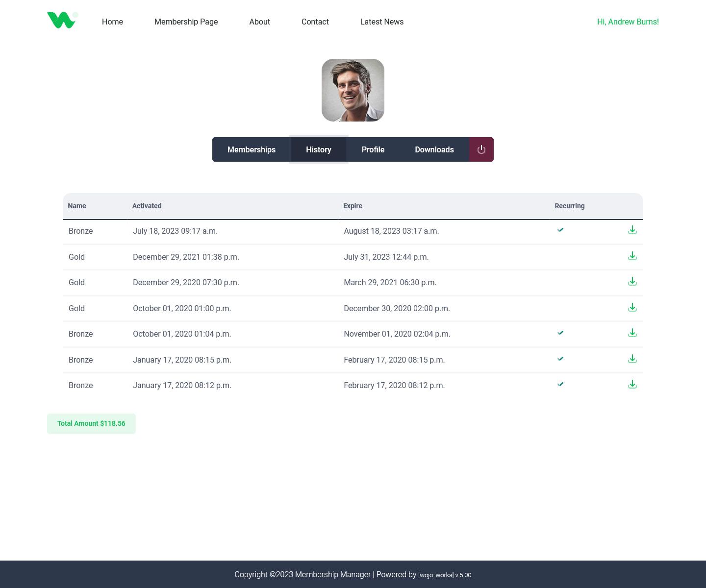Image resolution: width=706 pixels, height=588 pixels.
Task: Download invoice for Bronze activated 08:12 p.m.
Action: [632, 385]
